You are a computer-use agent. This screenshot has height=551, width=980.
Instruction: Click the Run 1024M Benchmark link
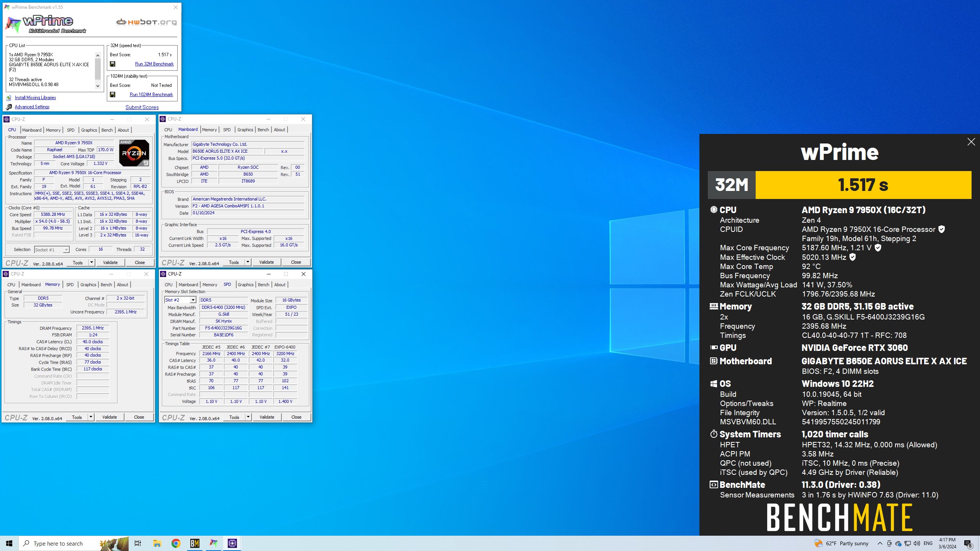tap(151, 95)
